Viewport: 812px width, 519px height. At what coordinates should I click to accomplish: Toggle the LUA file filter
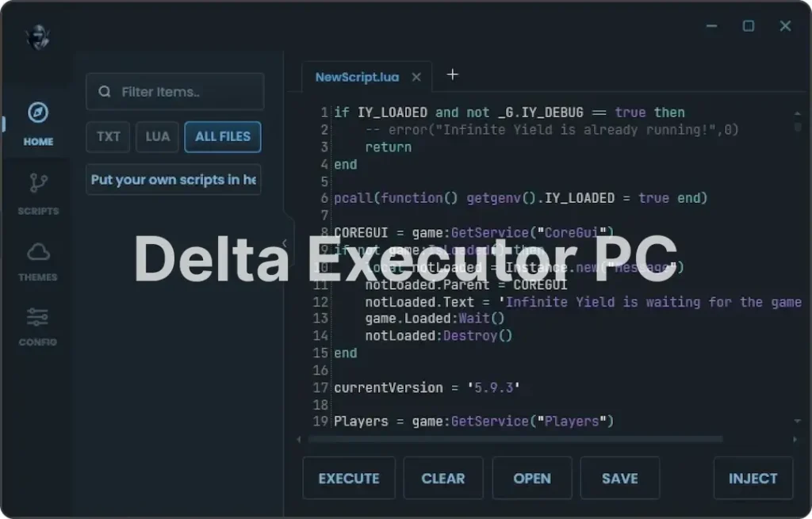157,136
